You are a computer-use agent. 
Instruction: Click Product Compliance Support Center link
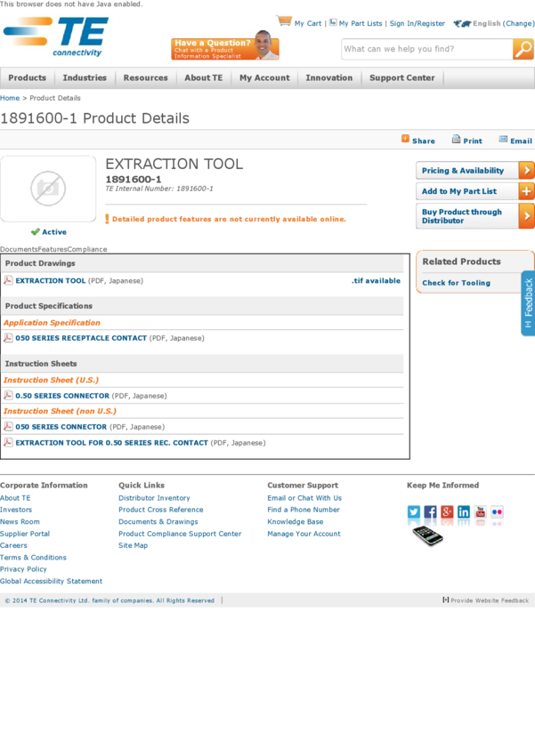pyautogui.click(x=180, y=534)
